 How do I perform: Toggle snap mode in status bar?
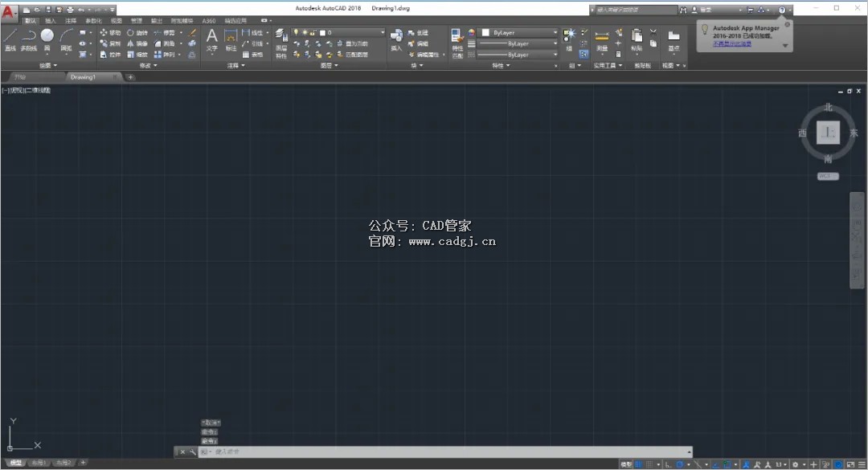[649, 464]
